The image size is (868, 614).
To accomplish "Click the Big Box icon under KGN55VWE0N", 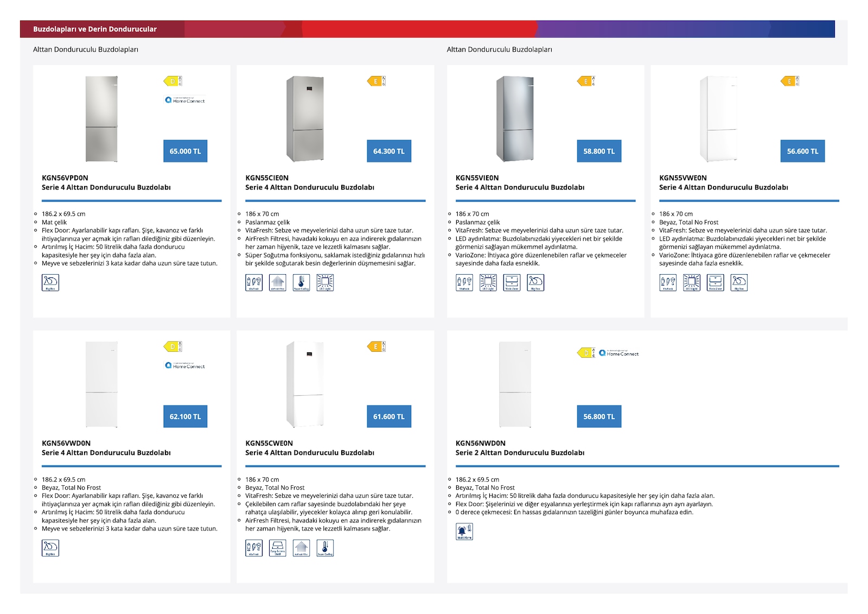I will tap(739, 283).
